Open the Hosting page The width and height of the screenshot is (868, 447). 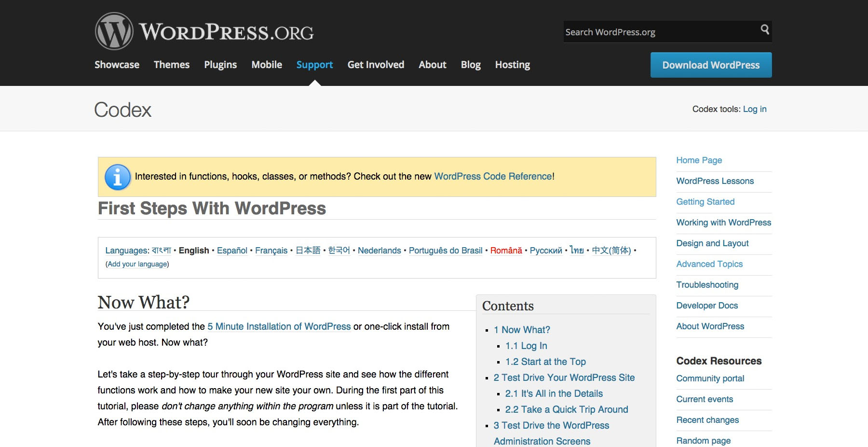point(512,64)
